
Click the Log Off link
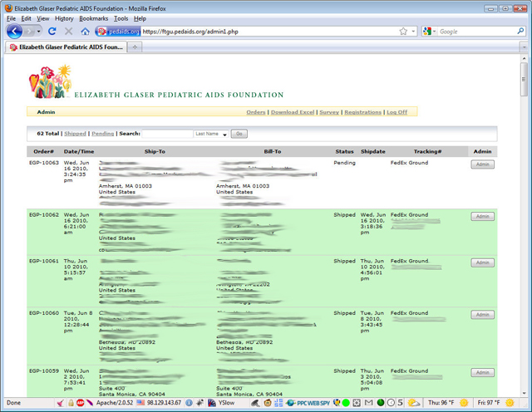point(397,112)
